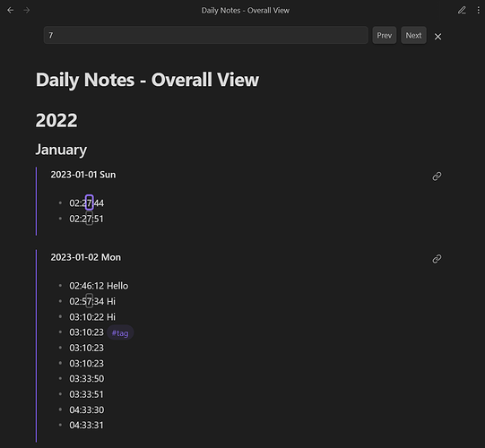Click the 2022 heading
Viewport: 485px width, 448px height.
point(56,120)
